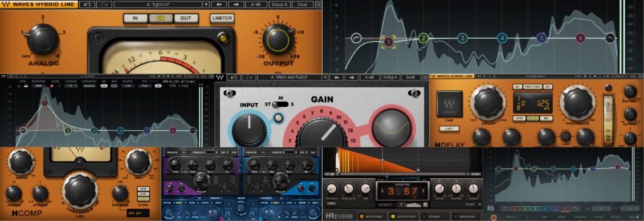Select EQ band node 3 in the large F6 graph
The width and height of the screenshot is (644, 221).
click(462, 38)
